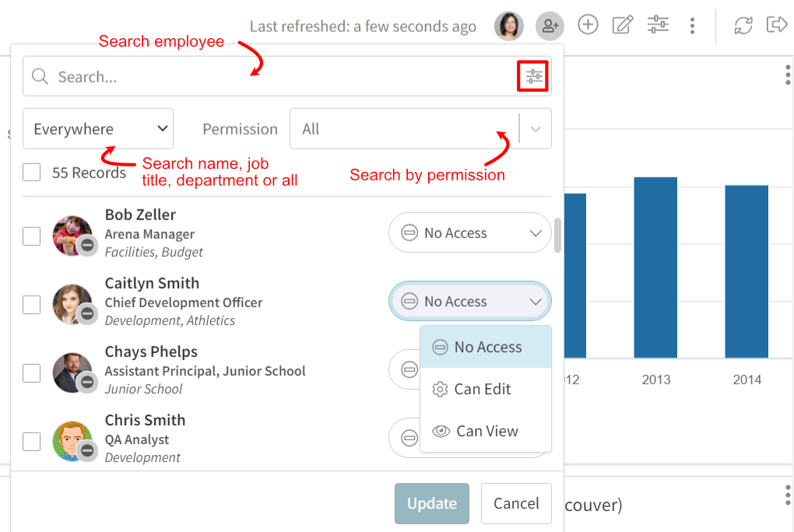Toggle the select-all 55 Records checkbox

pos(31,172)
